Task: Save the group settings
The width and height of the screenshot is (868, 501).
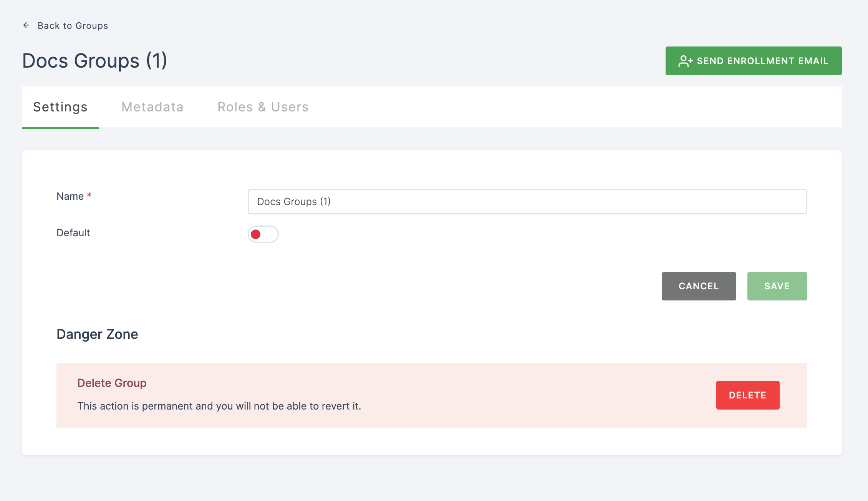Action: click(777, 286)
